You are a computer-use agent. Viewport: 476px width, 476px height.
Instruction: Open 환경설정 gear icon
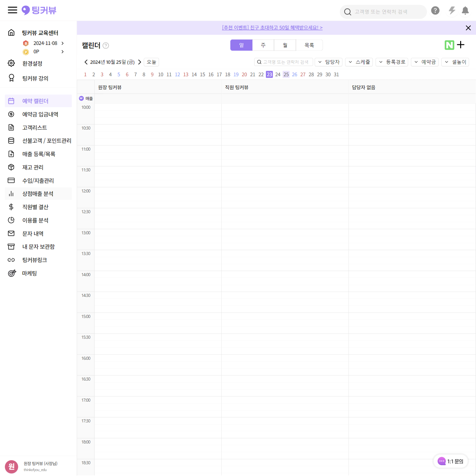pos(11,63)
